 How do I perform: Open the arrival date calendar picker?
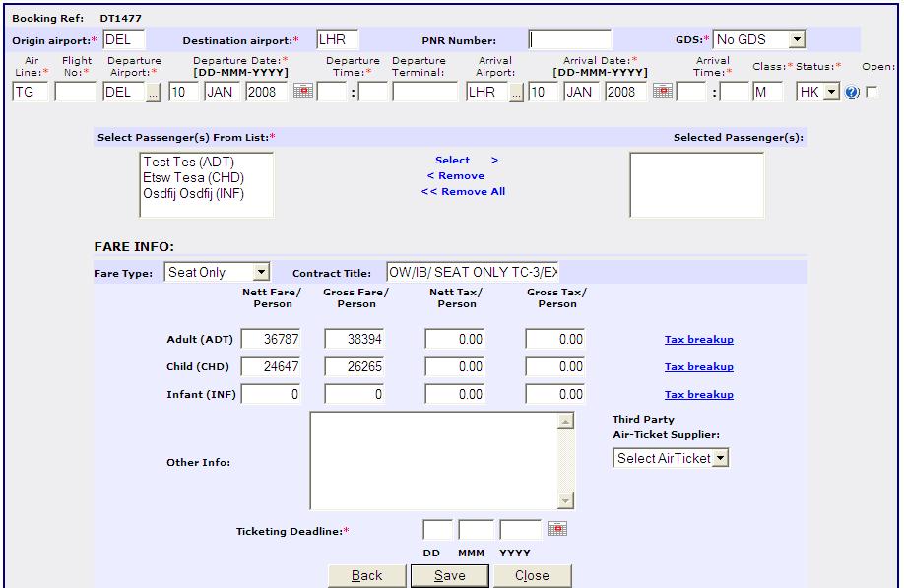(x=663, y=92)
